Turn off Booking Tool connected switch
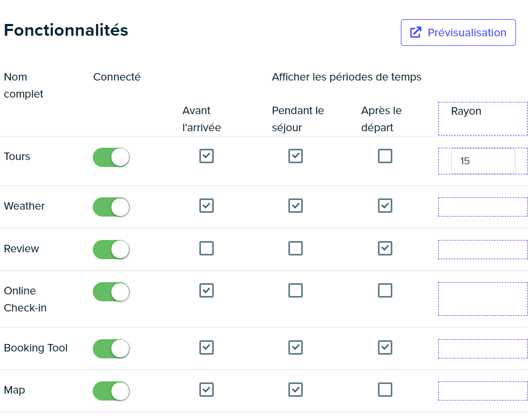The image size is (532, 416). [x=111, y=348]
